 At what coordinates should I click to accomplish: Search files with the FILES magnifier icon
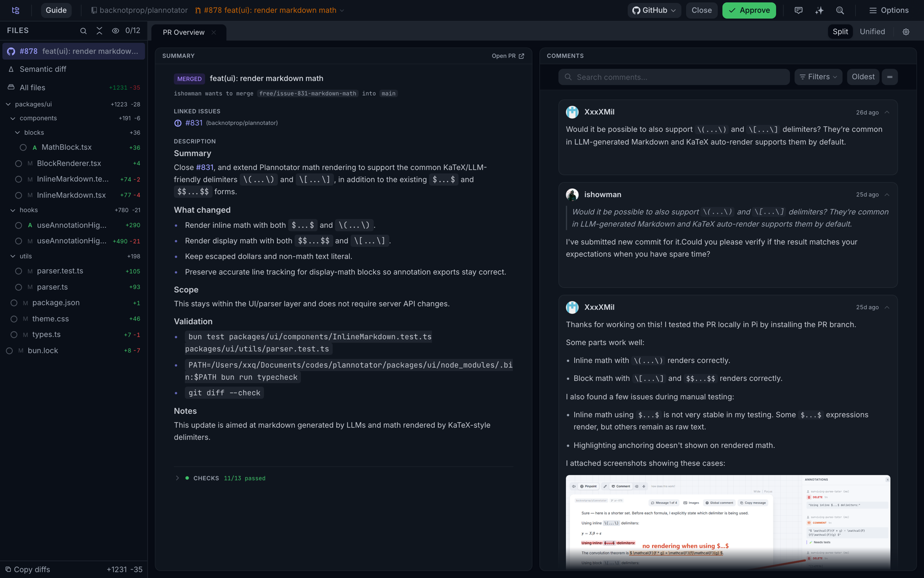click(83, 31)
